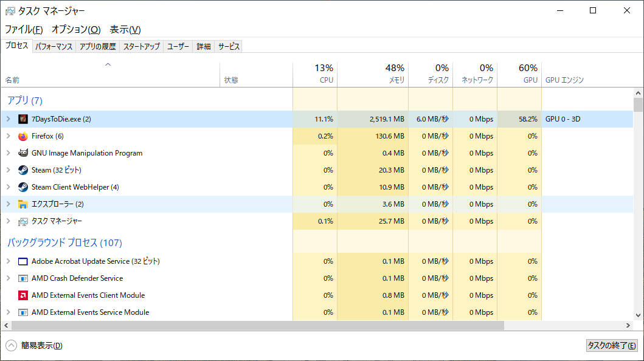Viewport: 644px width, 361px height.
Task: Click the horizontal scrollbar right arrow
Action: tap(628, 325)
